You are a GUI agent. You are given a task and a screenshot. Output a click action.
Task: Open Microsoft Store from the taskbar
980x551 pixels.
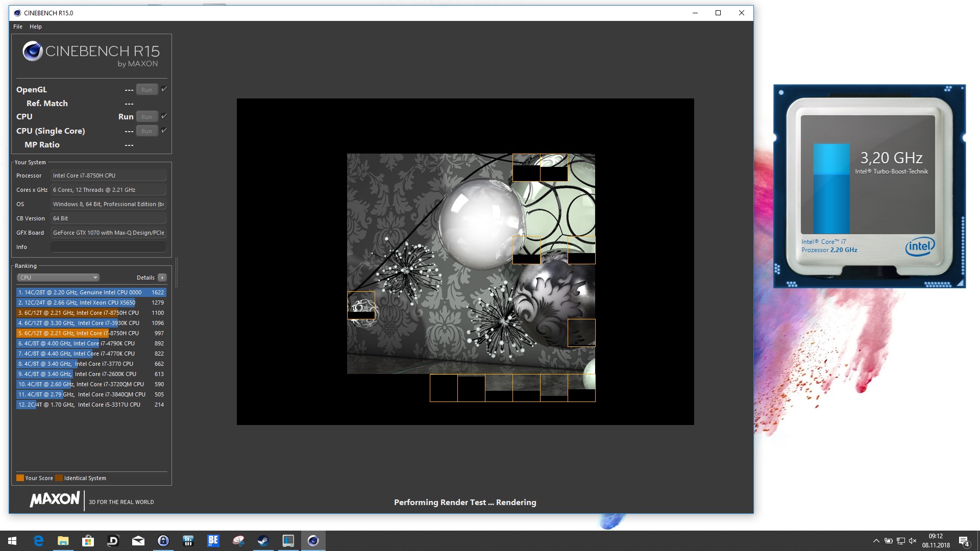click(88, 541)
